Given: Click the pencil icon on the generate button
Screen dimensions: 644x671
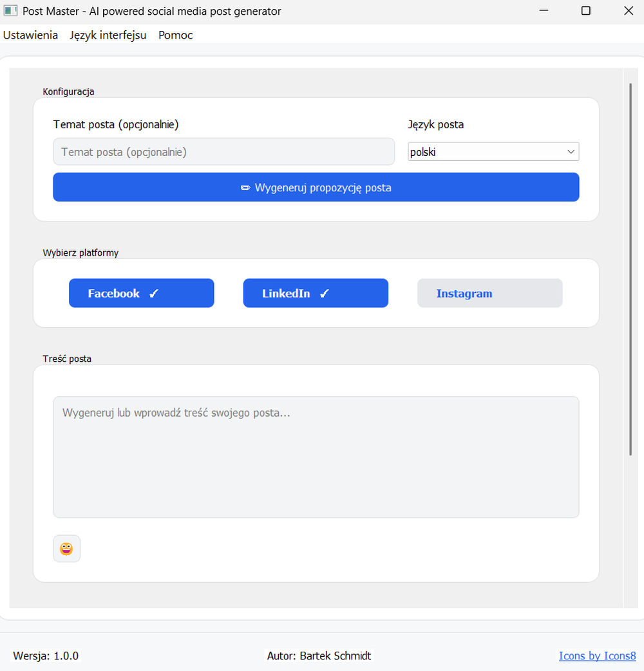Looking at the screenshot, I should [x=245, y=188].
